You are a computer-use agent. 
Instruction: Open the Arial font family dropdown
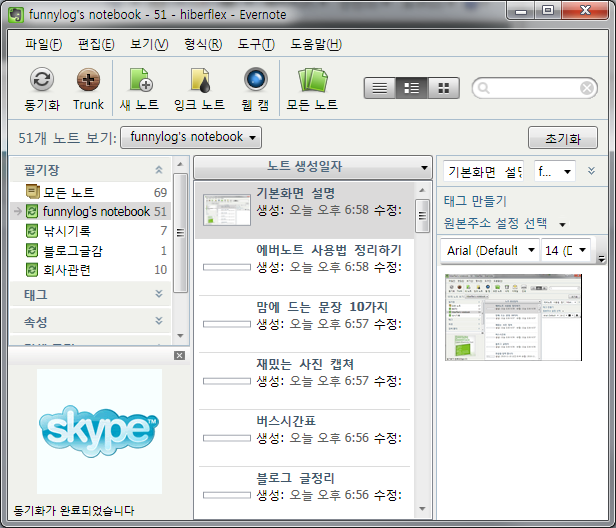pos(490,250)
